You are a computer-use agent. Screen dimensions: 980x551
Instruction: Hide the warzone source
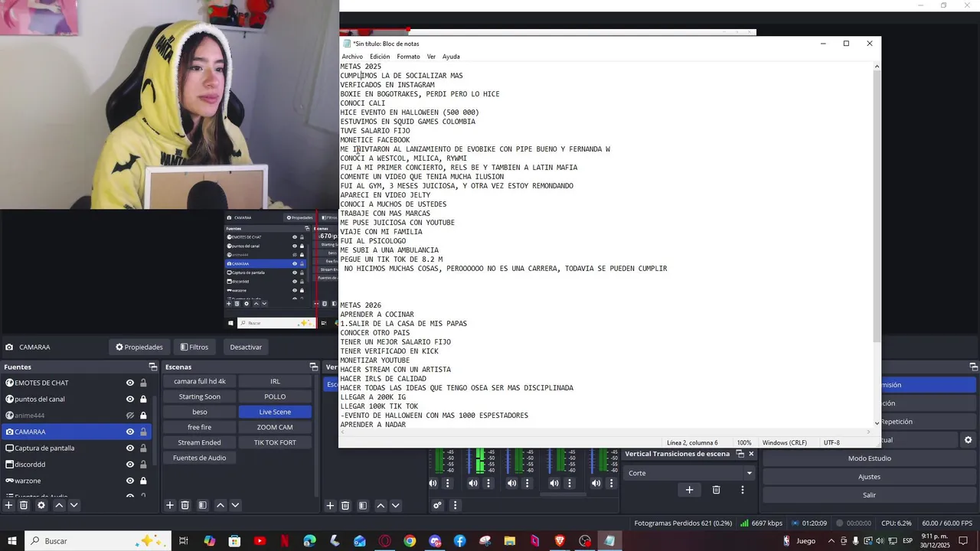click(x=130, y=481)
